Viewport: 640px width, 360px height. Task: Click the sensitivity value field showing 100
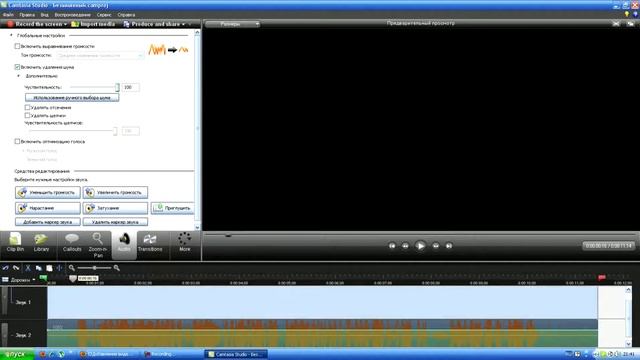click(x=131, y=87)
